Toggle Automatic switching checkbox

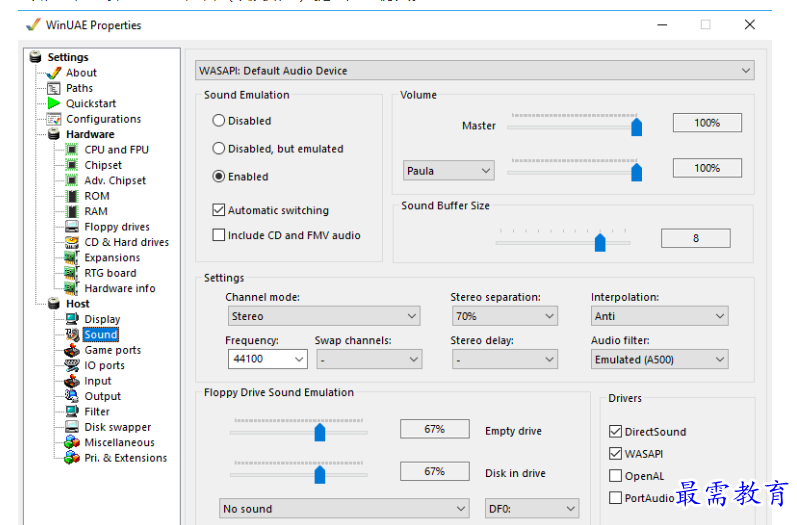(x=219, y=210)
